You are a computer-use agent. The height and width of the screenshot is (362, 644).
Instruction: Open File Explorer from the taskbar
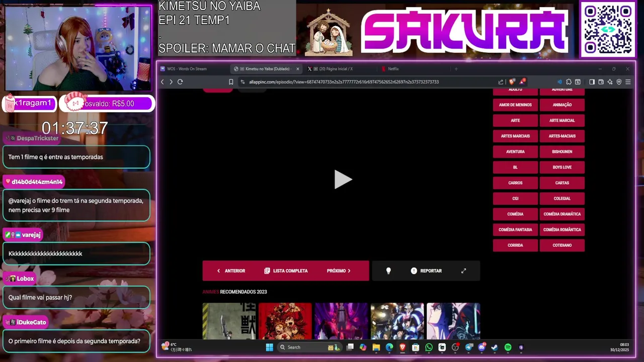tap(376, 347)
